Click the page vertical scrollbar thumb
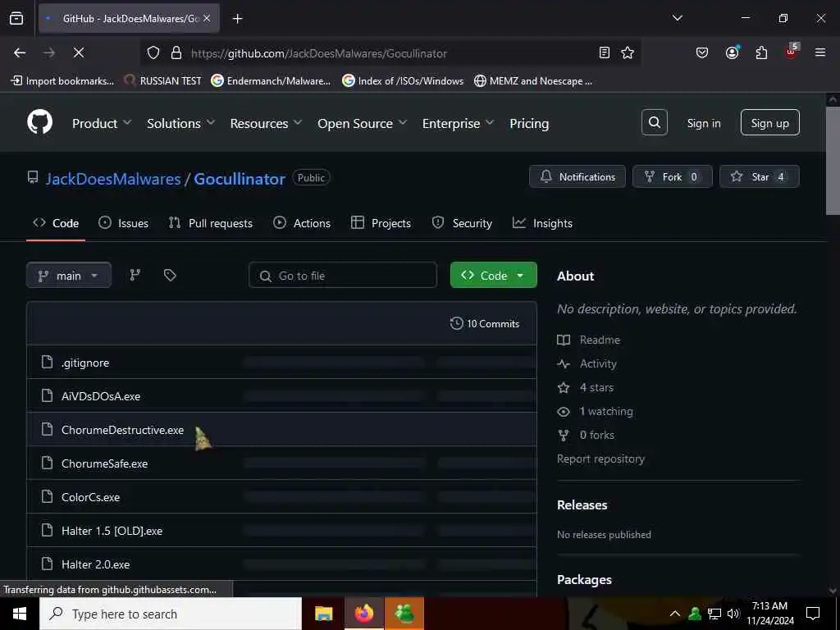This screenshot has width=840, height=630. coord(833,161)
